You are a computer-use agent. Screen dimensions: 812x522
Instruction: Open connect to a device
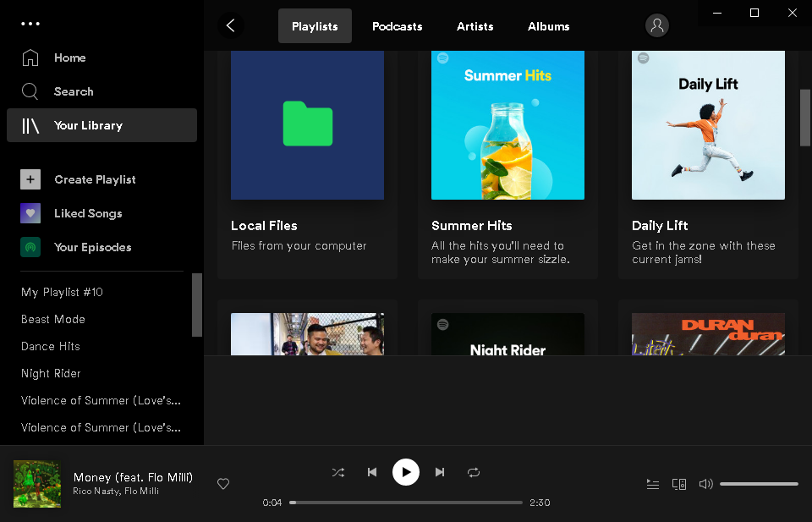click(x=679, y=484)
